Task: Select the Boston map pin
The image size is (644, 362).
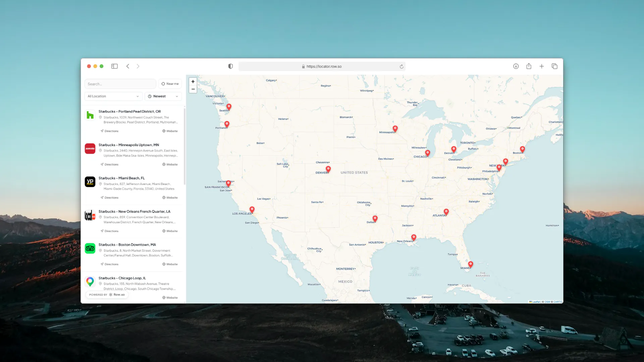Action: pyautogui.click(x=522, y=149)
